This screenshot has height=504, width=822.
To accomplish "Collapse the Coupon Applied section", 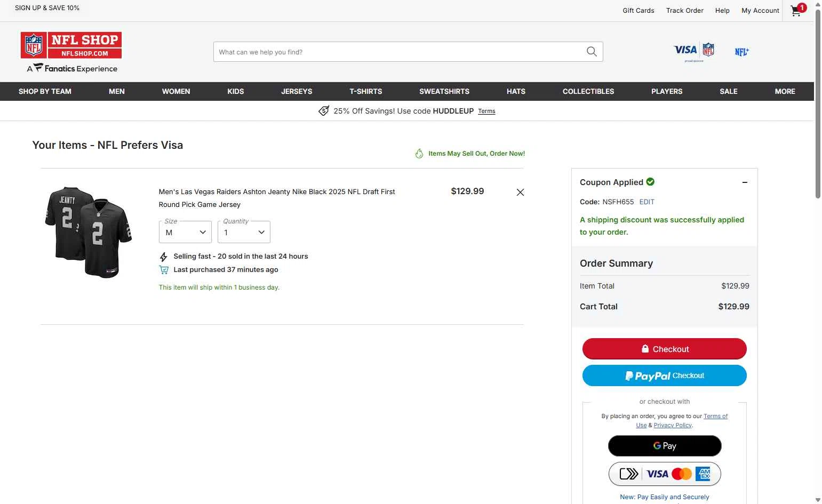I will pyautogui.click(x=745, y=182).
